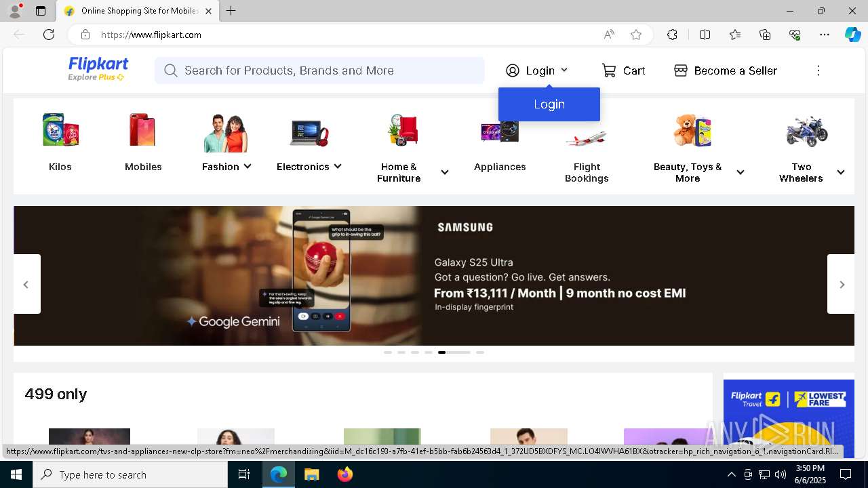Open the Cart icon
This screenshot has width=868, height=488.
[609, 70]
